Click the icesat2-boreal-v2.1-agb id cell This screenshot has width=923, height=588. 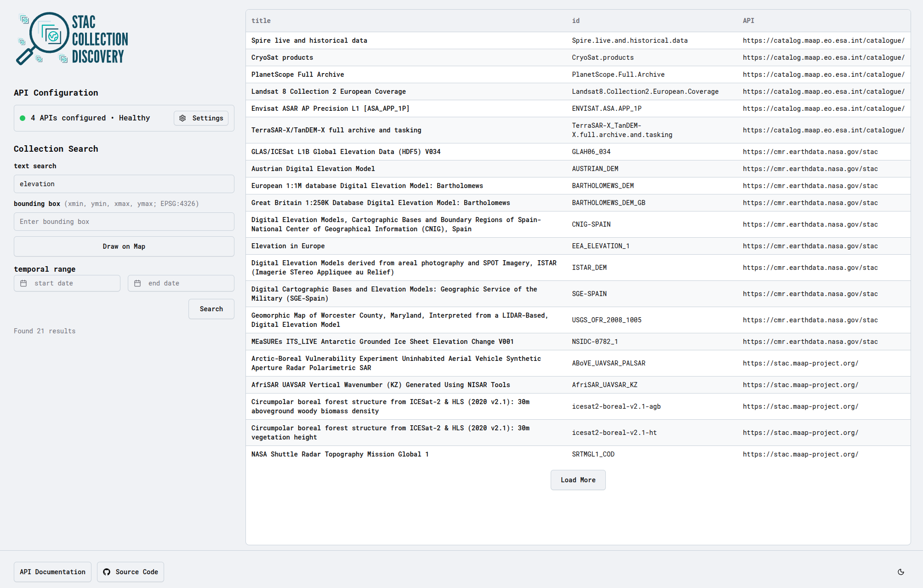pos(616,406)
